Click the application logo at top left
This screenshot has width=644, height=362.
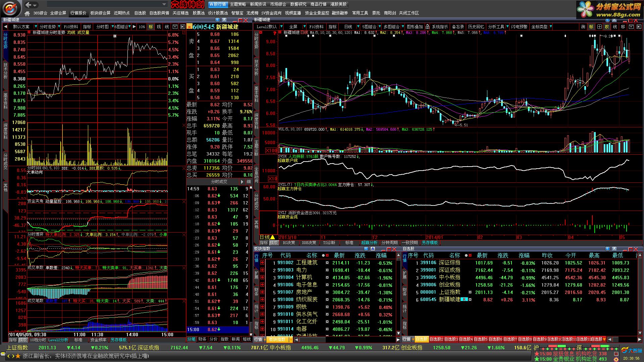click(x=11, y=8)
